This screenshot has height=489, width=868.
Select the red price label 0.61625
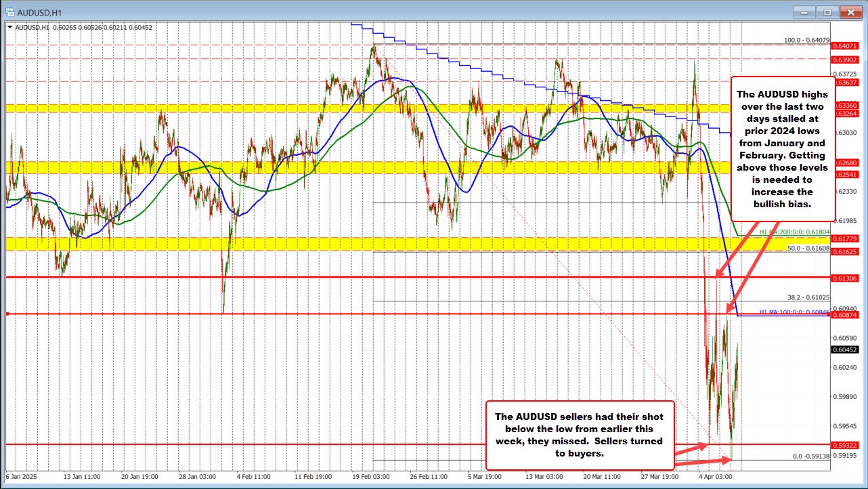(847, 251)
